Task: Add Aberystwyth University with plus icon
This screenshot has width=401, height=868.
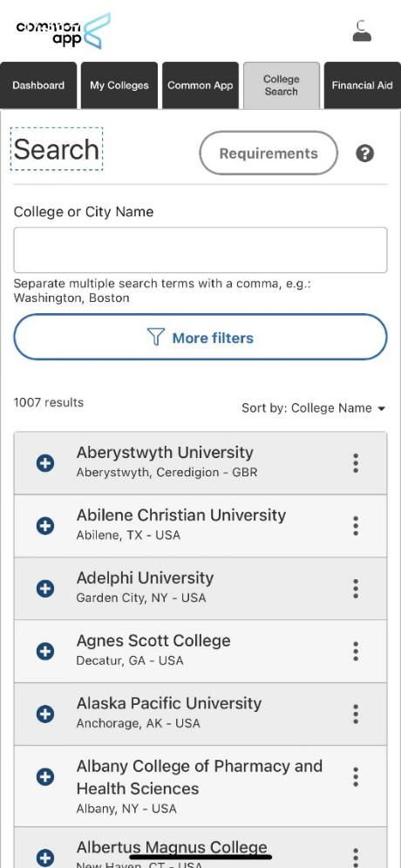Action: 45,462
